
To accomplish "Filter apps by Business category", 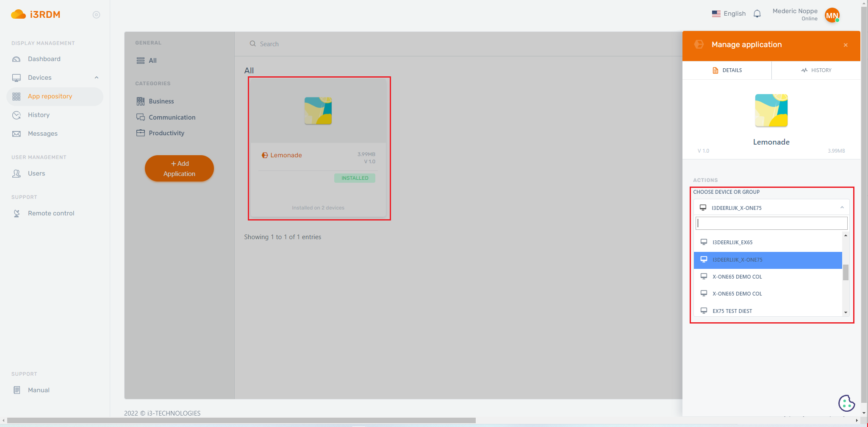I will (161, 101).
